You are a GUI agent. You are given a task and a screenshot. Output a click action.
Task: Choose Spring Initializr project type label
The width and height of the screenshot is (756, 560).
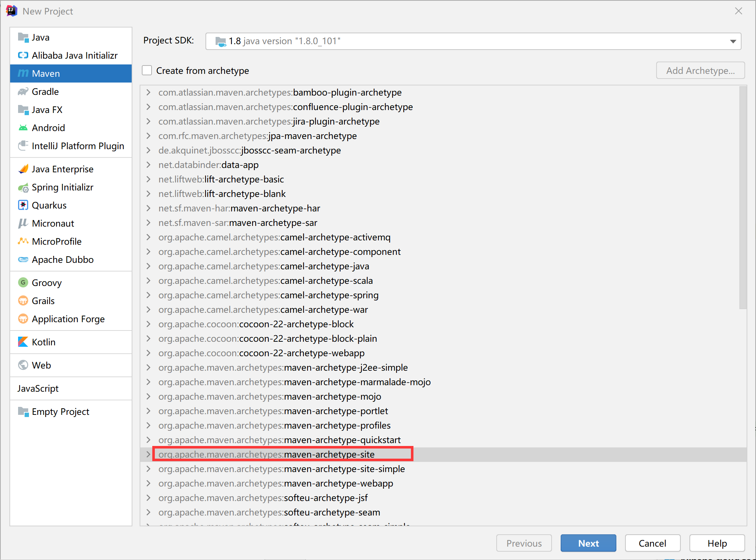(63, 187)
